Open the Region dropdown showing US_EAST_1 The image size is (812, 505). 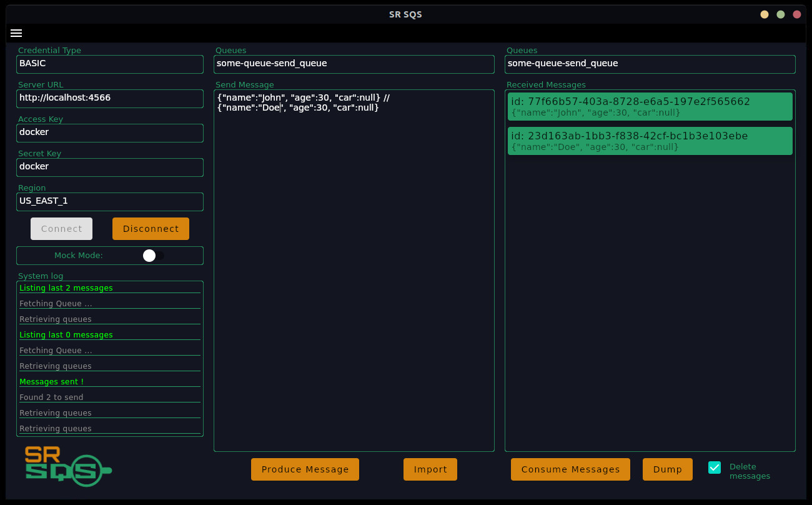point(110,201)
